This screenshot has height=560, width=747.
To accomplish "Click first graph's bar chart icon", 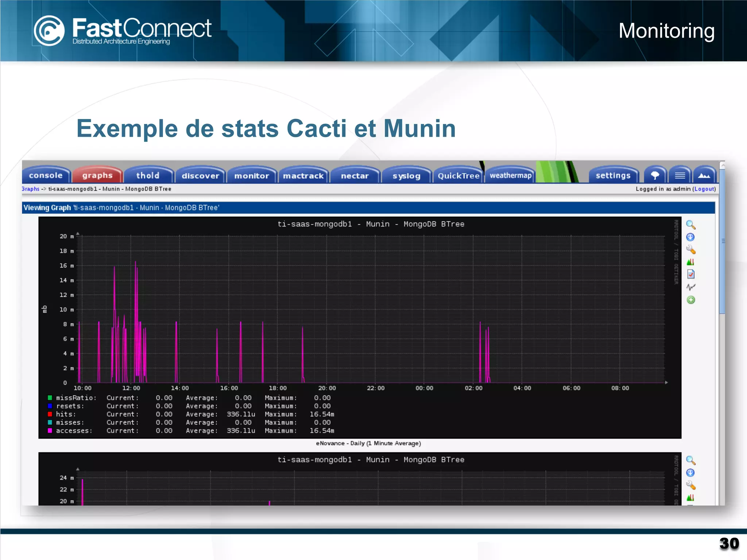I will pyautogui.click(x=690, y=262).
